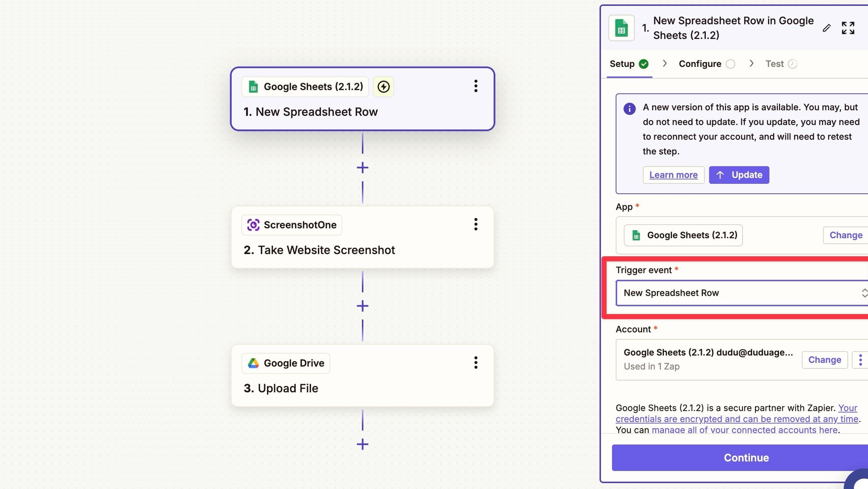This screenshot has height=489, width=868.
Task: Select the Upload File step card
Action: [362, 375]
